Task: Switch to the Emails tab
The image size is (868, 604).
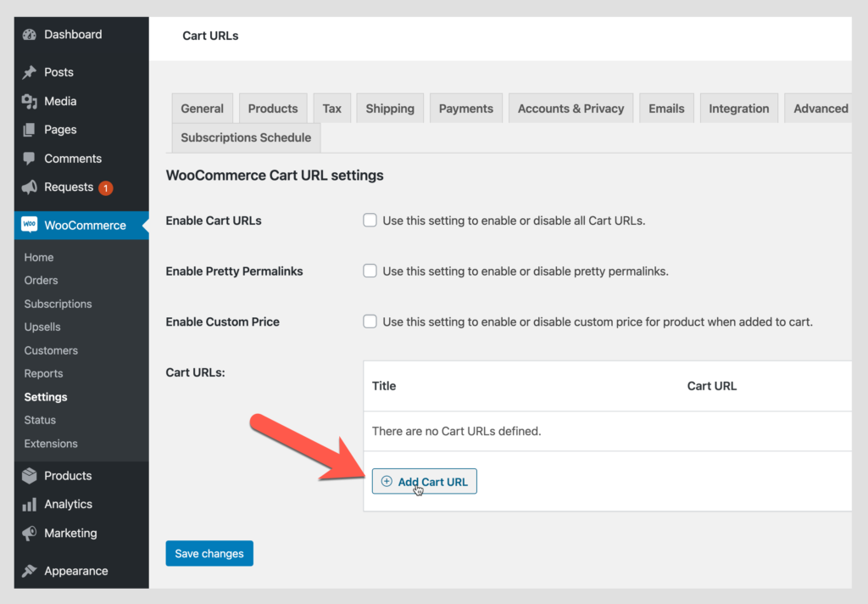Action: 666,108
